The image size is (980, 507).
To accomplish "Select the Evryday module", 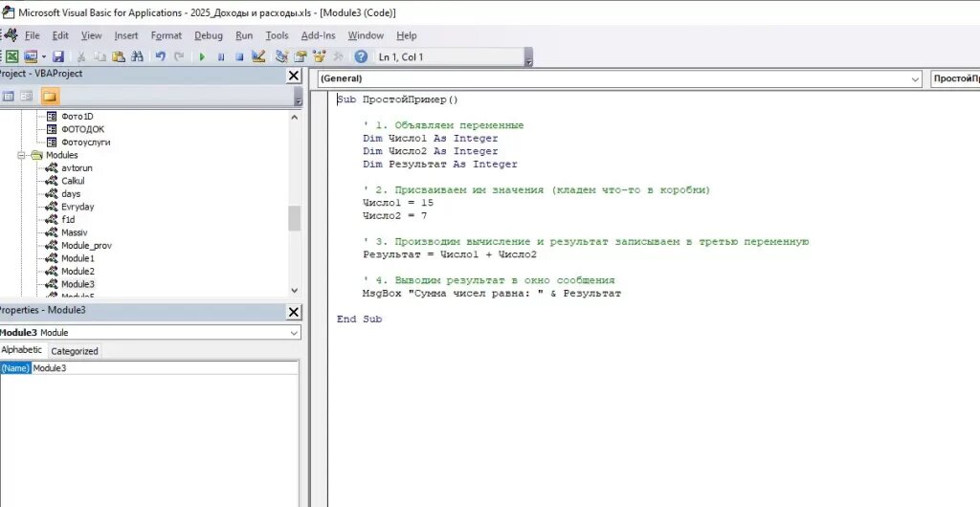I will coord(78,207).
